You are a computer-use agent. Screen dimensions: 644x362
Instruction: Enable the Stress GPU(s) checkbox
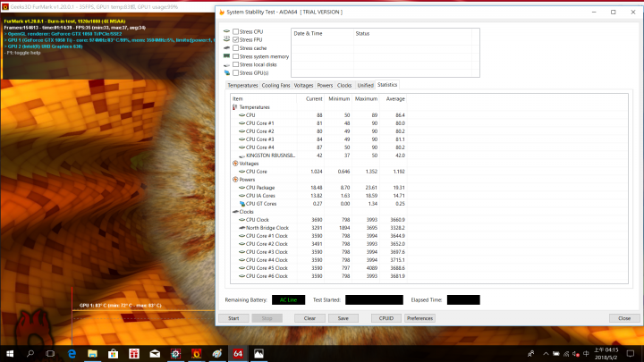point(236,72)
